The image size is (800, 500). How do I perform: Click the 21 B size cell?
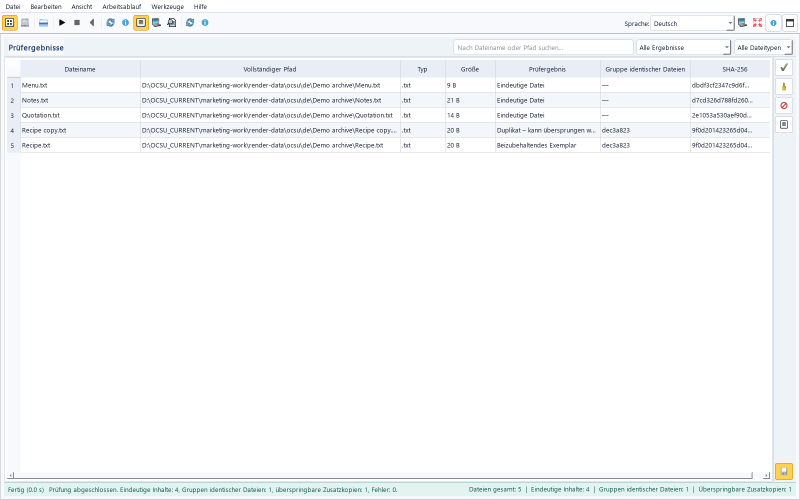(x=470, y=100)
